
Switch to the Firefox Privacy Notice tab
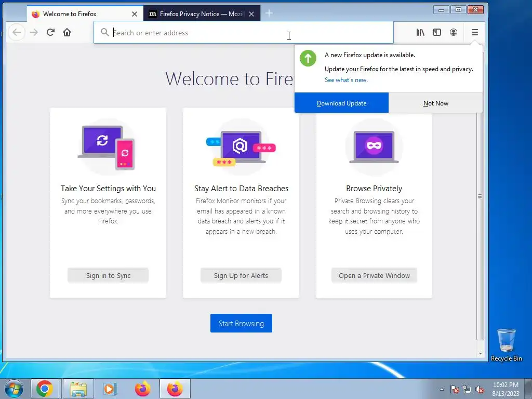coord(202,14)
